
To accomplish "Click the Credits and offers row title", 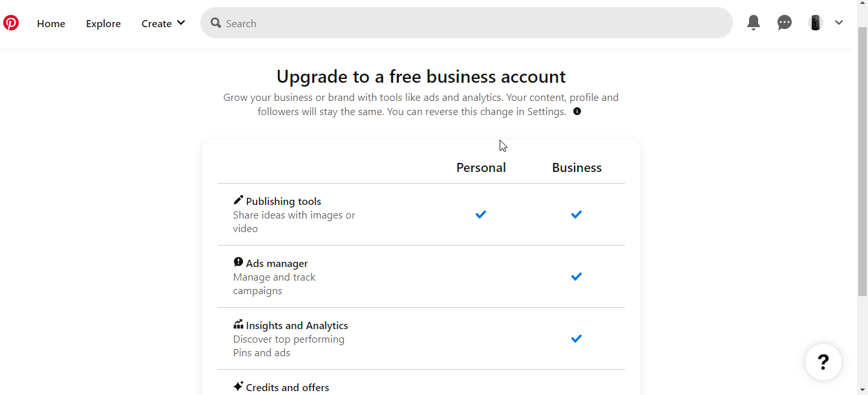I will pyautogui.click(x=288, y=387).
